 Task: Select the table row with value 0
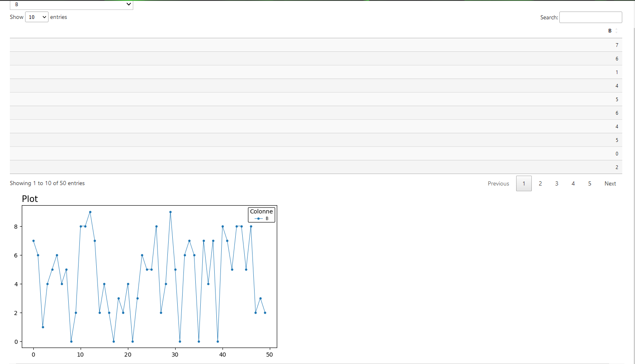point(316,153)
